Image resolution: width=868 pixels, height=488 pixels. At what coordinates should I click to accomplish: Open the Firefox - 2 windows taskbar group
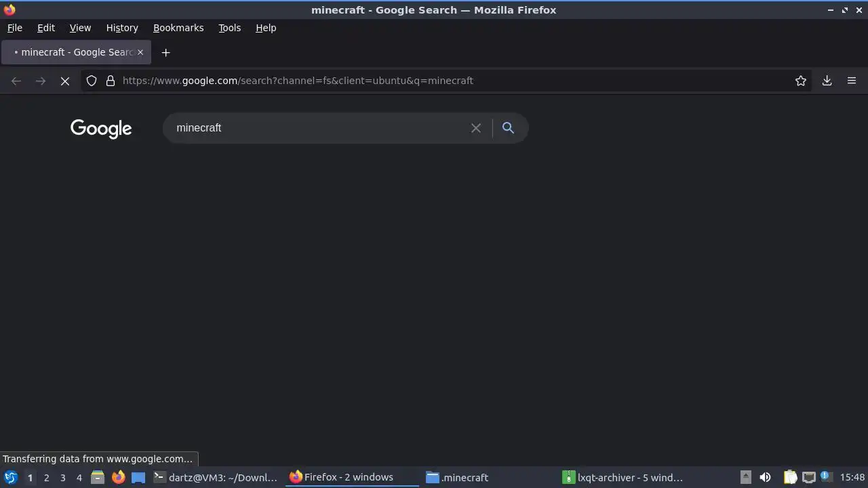353,477
